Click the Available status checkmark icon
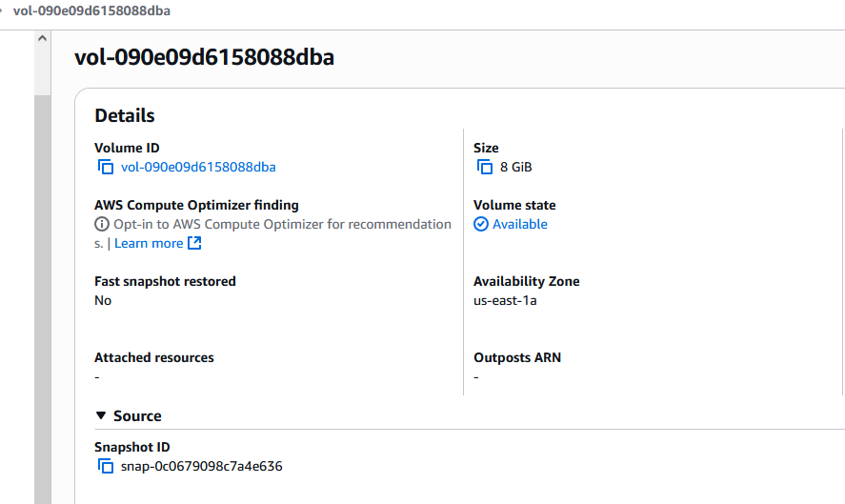Viewport: 845px width, 504px height. tap(481, 224)
